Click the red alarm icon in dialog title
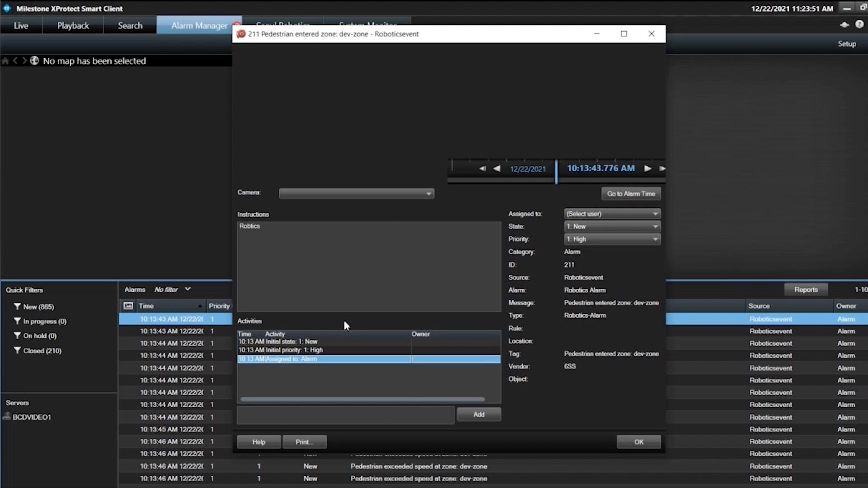Image resolution: width=868 pixels, height=488 pixels. 241,34
